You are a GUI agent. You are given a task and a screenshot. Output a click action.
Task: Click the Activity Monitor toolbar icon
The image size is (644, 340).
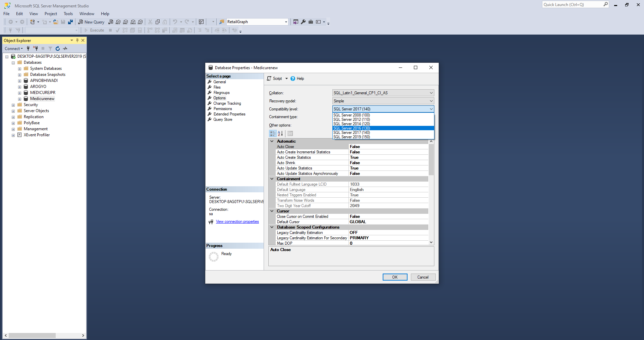pyautogui.click(x=201, y=22)
